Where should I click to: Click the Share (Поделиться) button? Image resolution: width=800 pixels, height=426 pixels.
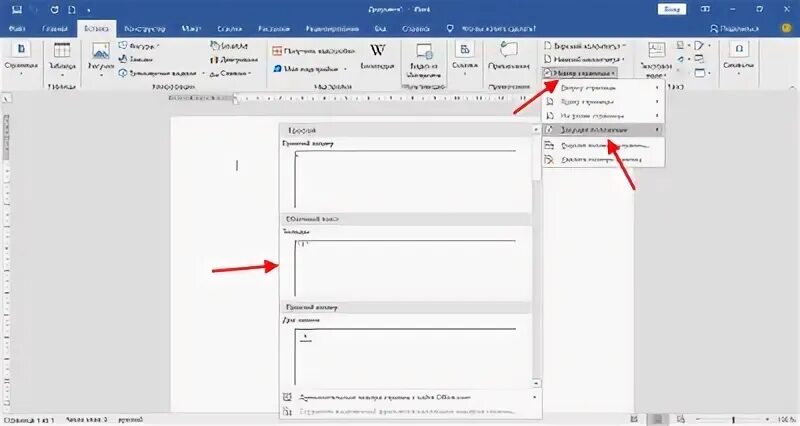click(x=735, y=29)
